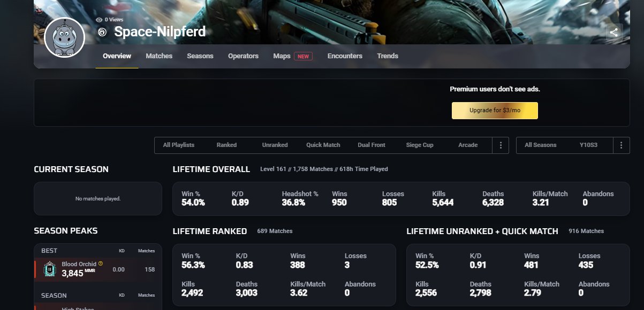Click the Blood Orchid season peak row
644x310 pixels.
pyautogui.click(x=98, y=269)
